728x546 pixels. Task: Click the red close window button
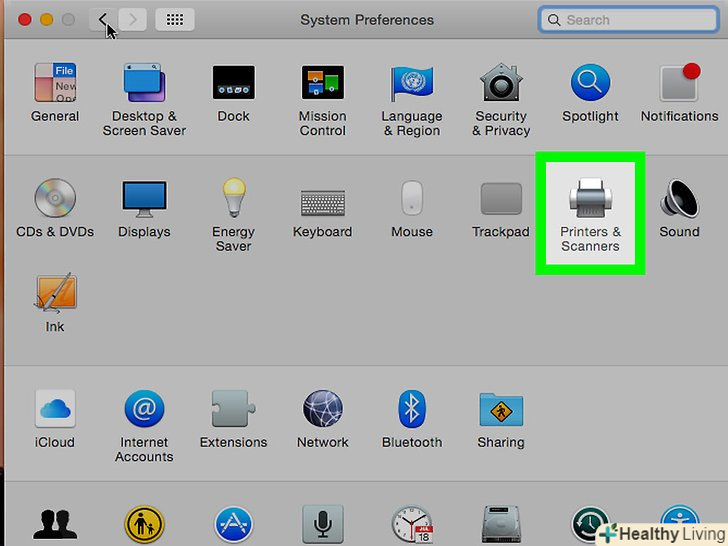25,20
